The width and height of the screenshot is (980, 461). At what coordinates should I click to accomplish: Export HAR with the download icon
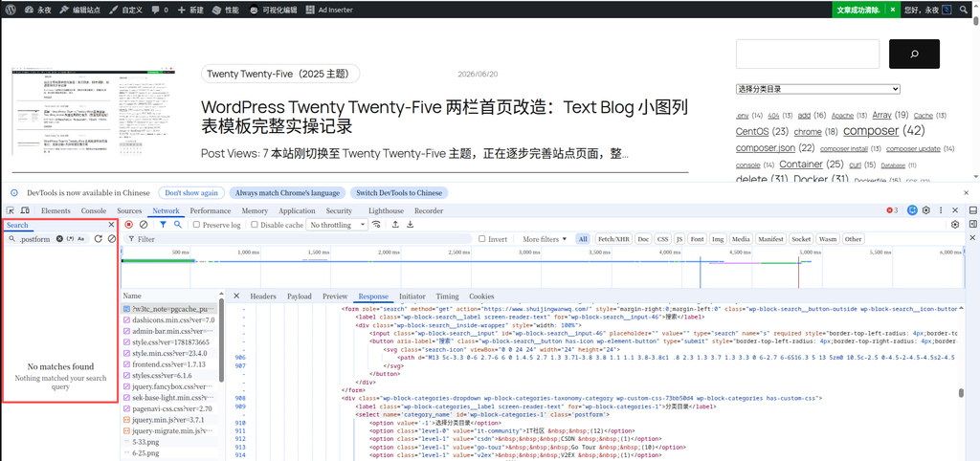tap(410, 224)
